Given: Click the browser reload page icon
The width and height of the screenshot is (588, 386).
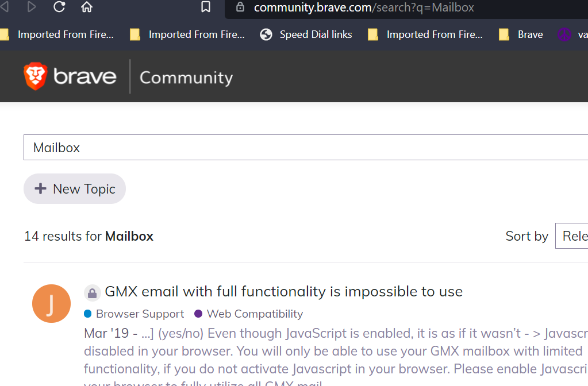Looking at the screenshot, I should click(59, 7).
